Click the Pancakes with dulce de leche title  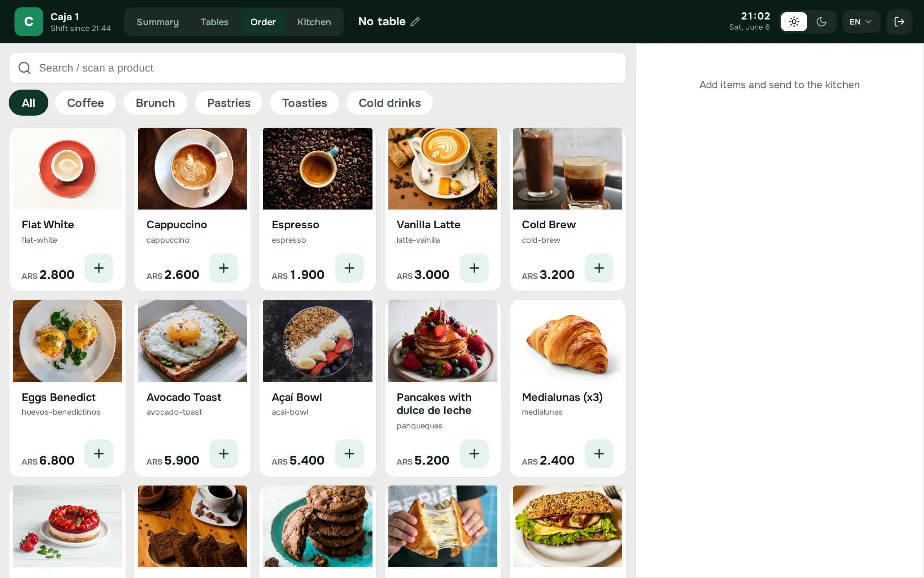[434, 404]
